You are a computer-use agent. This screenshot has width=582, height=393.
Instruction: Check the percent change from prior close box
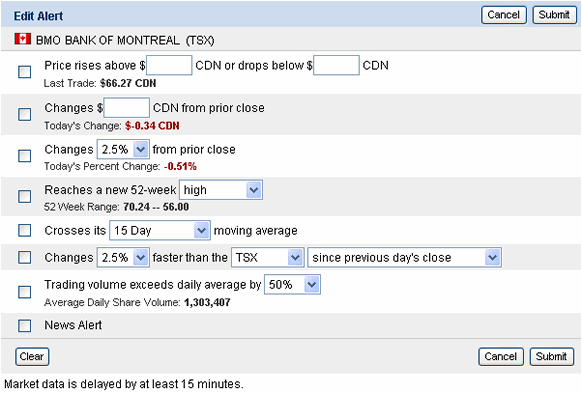point(24,156)
